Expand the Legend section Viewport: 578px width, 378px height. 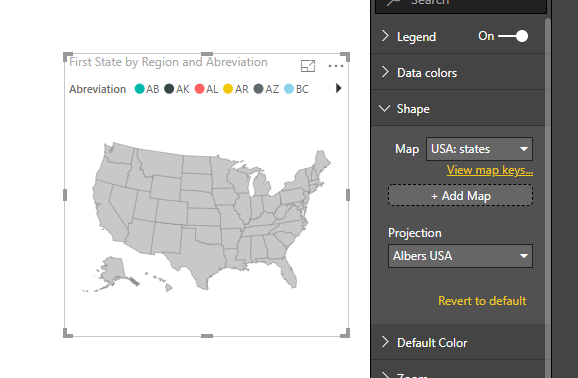click(x=385, y=36)
